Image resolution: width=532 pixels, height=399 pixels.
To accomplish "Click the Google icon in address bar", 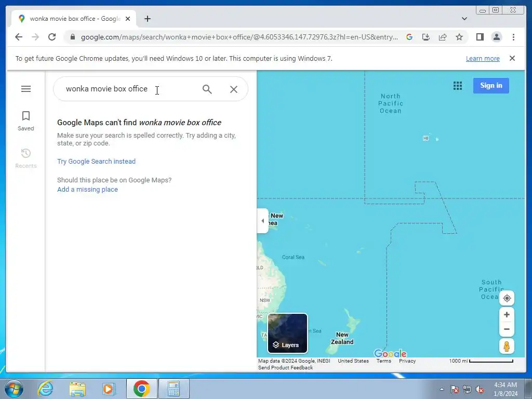I will [x=409, y=37].
